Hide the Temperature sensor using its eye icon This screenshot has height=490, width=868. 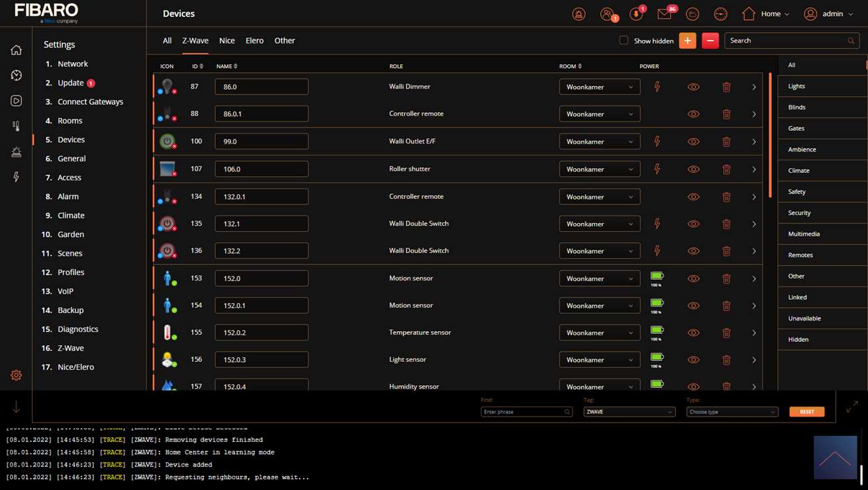694,332
